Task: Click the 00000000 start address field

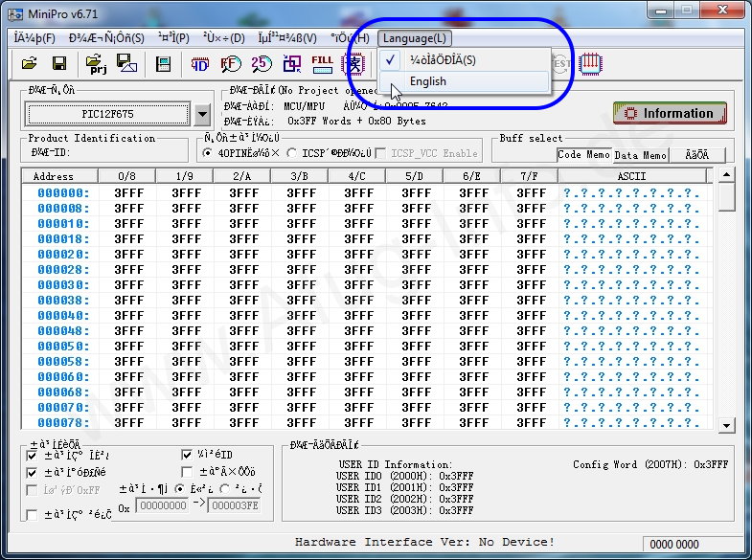Action: 163,505
